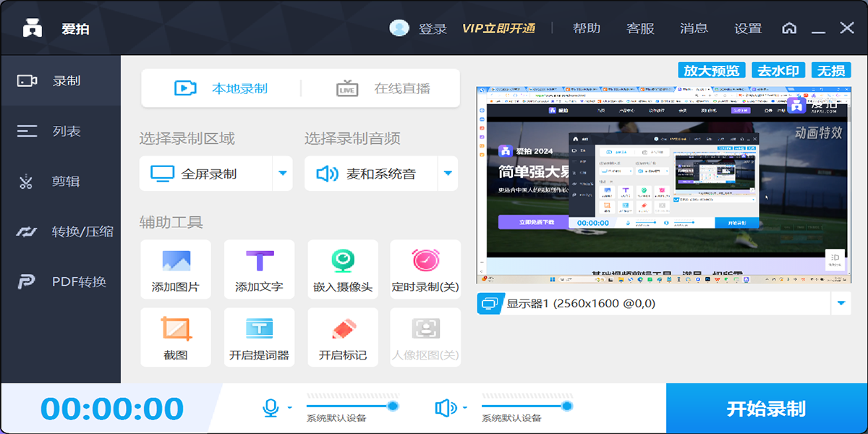Click the user avatar icon

[x=399, y=28]
